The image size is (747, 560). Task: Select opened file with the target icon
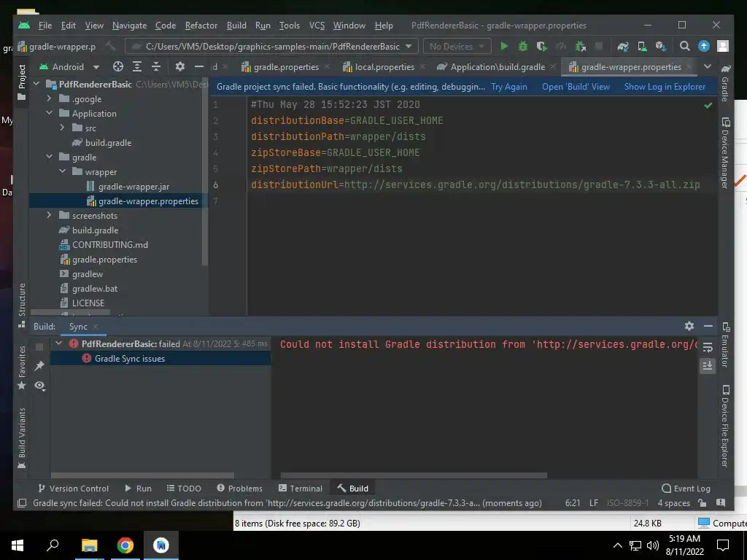(117, 66)
